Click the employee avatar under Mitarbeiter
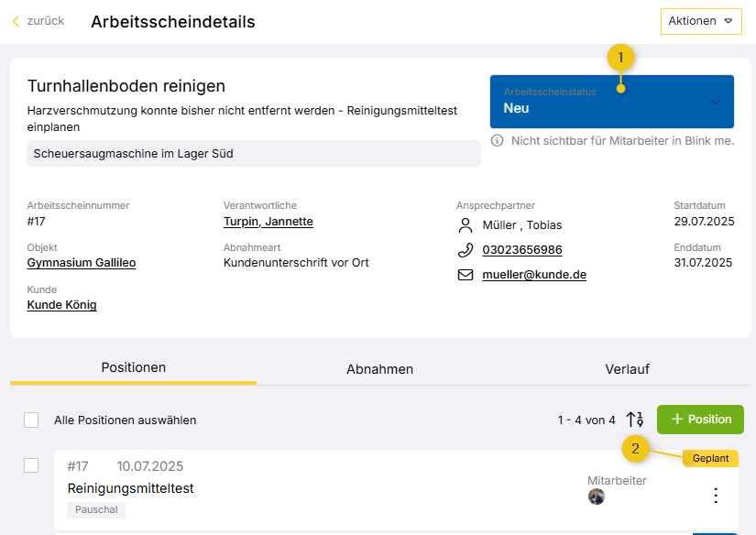The height and width of the screenshot is (535, 756). click(597, 497)
